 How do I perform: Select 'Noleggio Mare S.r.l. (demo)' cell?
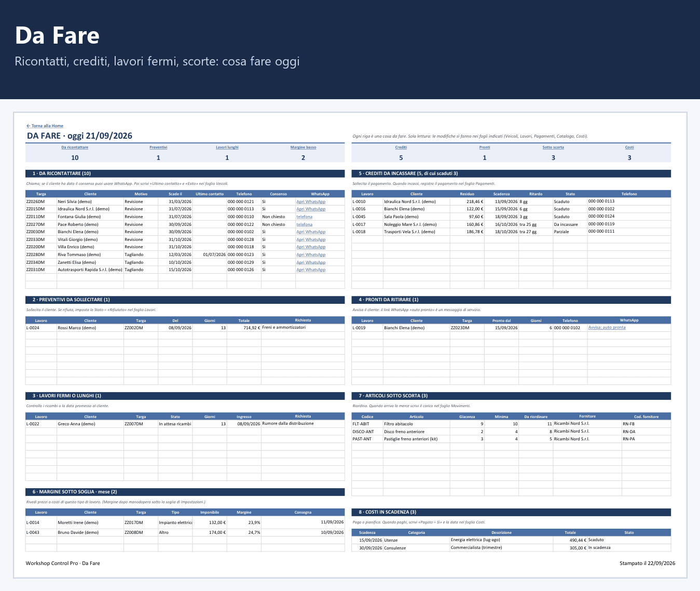point(416,224)
